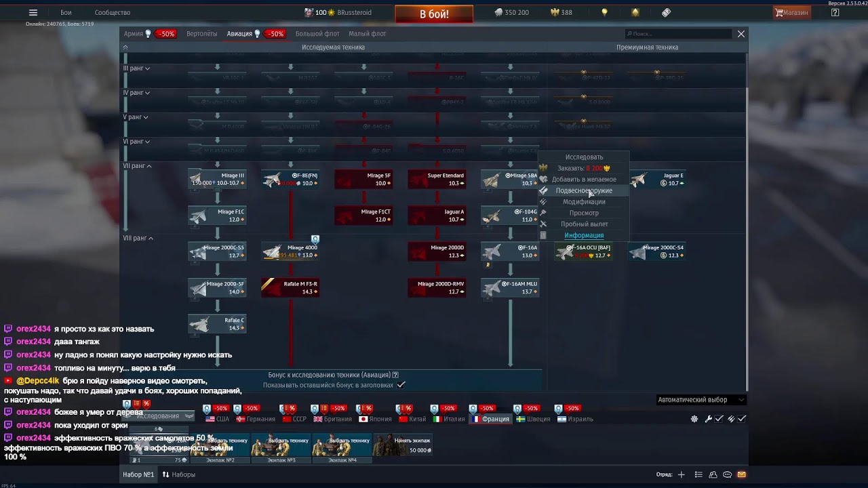Viewport: 868px width, 488px height.
Task: Select the Израиль nation
Action: coord(576,419)
